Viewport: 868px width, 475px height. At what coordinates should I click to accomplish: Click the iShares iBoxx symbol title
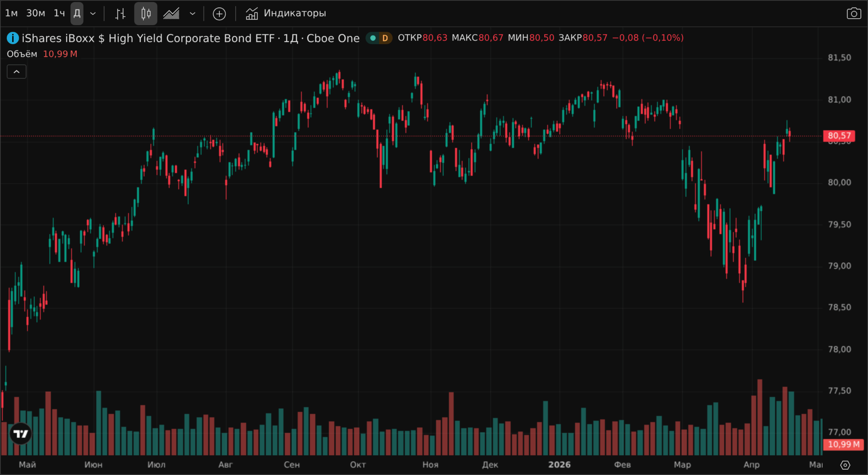pos(191,38)
